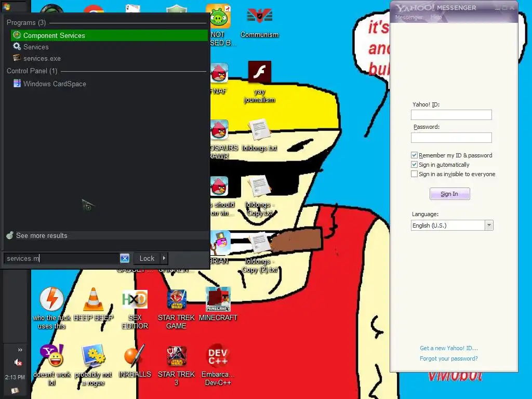The height and width of the screenshot is (399, 532).
Task: Select 'who the fuck uses this' lightning icon
Action: point(51,308)
